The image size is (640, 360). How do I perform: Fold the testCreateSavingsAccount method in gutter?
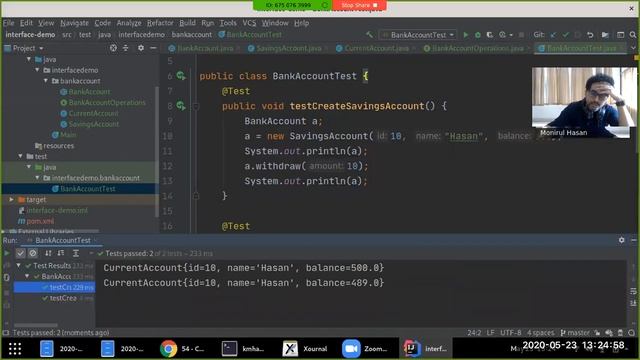click(196, 106)
